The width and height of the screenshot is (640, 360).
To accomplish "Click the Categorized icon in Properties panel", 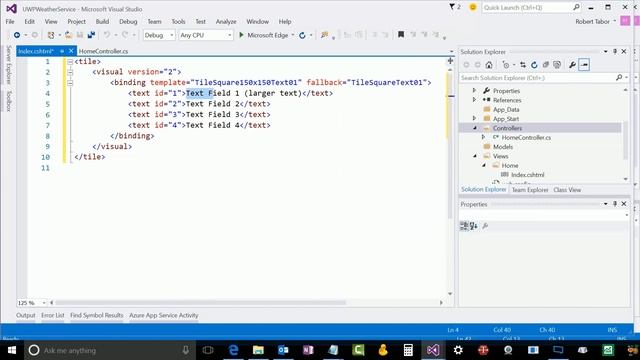I will coord(464,226).
